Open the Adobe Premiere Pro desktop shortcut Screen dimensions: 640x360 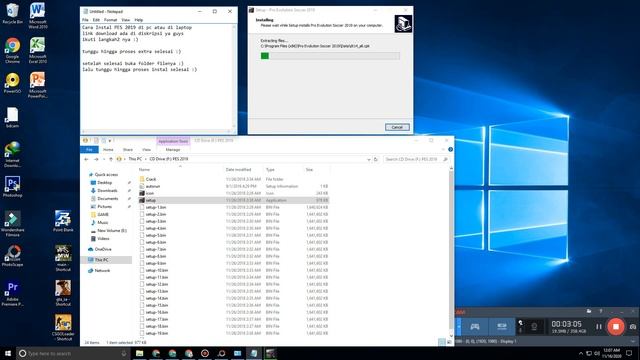(x=12, y=293)
